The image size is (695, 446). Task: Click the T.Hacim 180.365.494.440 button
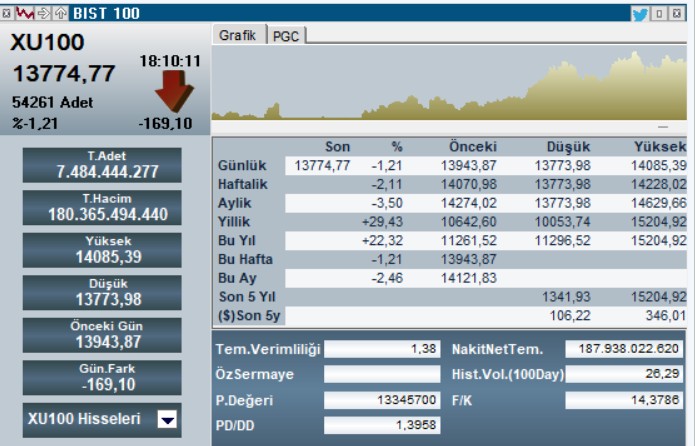click(102, 207)
